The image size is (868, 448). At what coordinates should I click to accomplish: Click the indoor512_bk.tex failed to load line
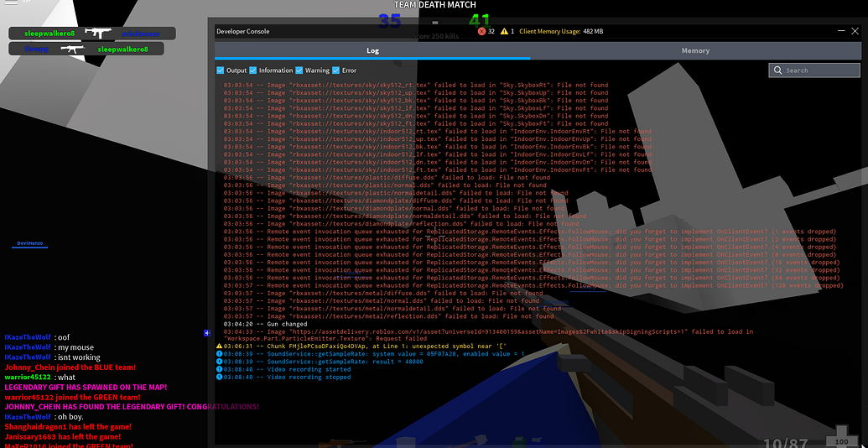tap(437, 147)
